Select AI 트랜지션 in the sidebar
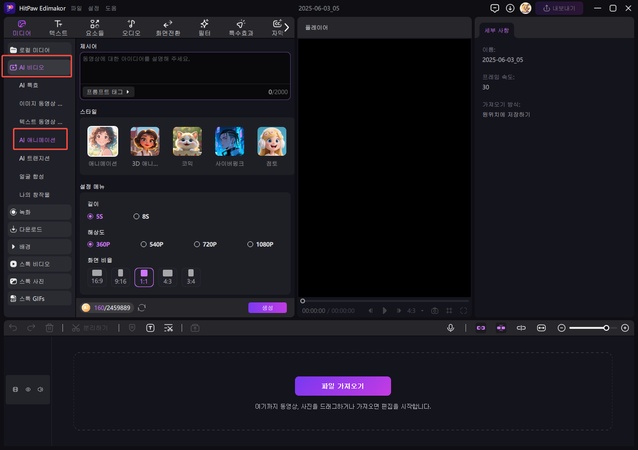 [x=35, y=158]
